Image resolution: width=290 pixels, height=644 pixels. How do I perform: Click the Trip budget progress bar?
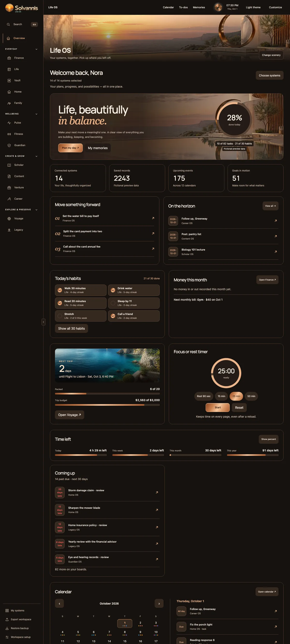(107, 405)
